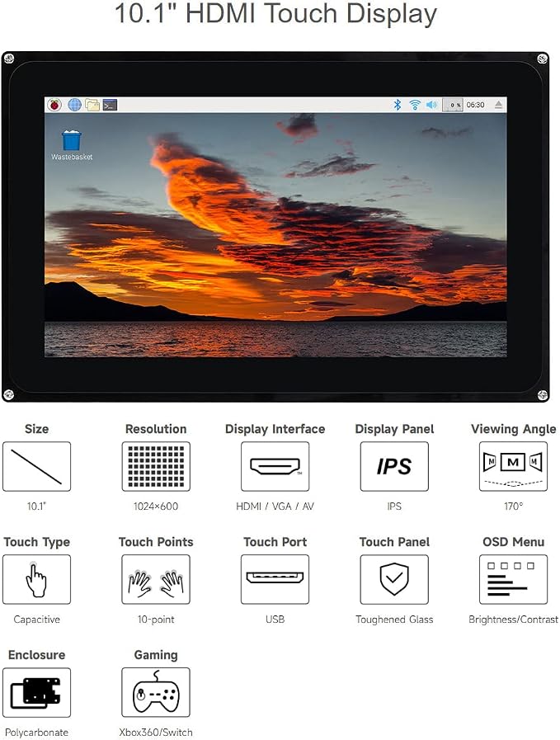Image resolution: width=560 pixels, height=740 pixels.
Task: Click the 10-point Touch Points icon
Action: point(156,579)
